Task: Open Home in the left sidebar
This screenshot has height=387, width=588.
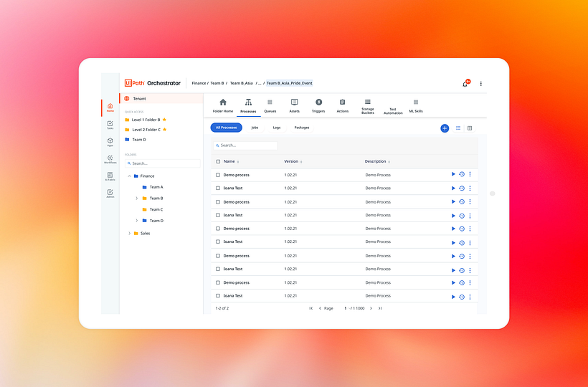Action: (110, 107)
